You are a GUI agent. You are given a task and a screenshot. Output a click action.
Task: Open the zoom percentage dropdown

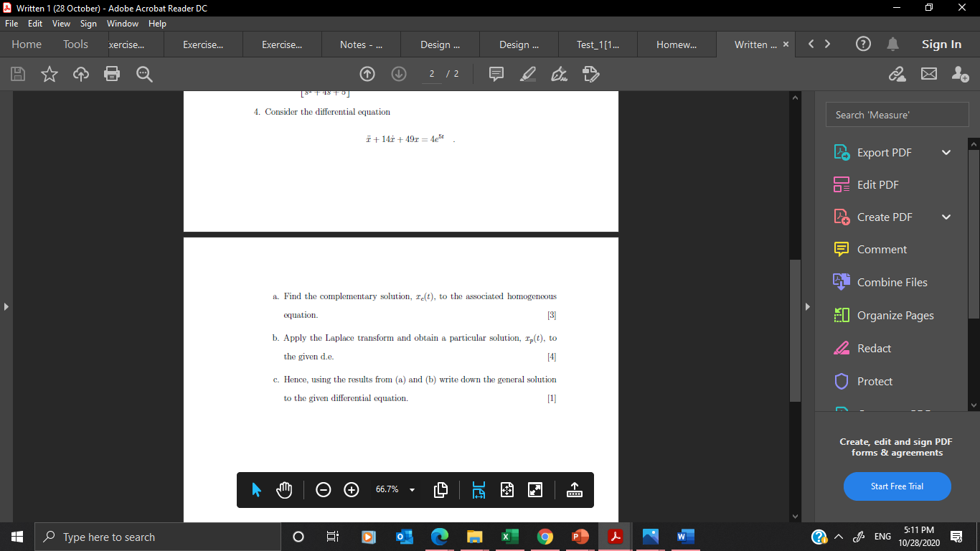pos(411,490)
